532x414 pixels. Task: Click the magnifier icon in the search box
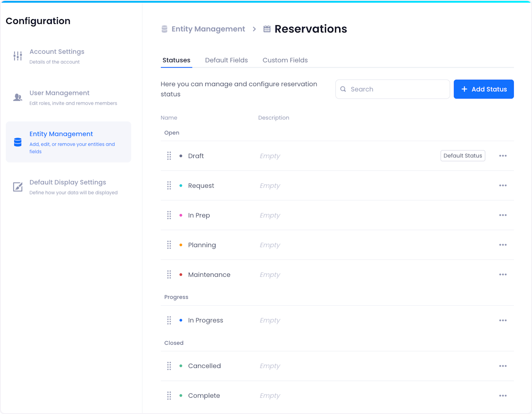343,89
